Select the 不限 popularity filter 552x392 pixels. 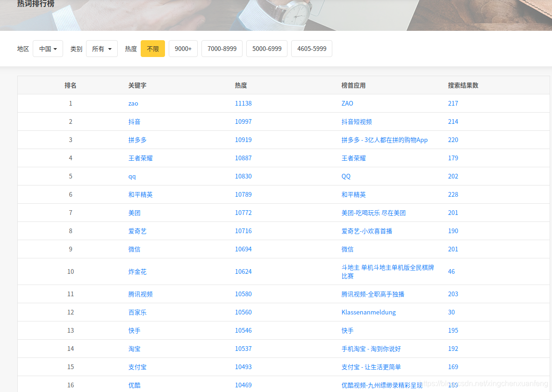click(x=153, y=49)
